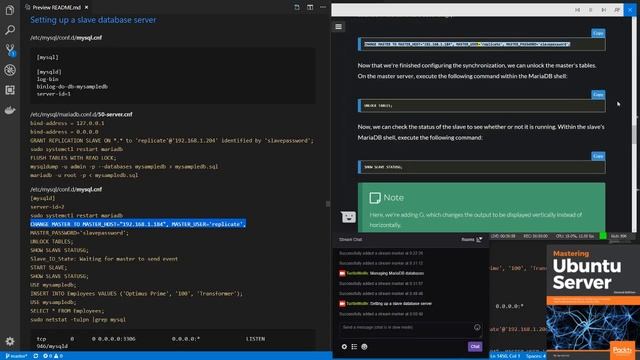Screen dimensions: 640x360
Task: Click the Spaces: 4 indentation indicator
Action: pyautogui.click(x=536, y=356)
